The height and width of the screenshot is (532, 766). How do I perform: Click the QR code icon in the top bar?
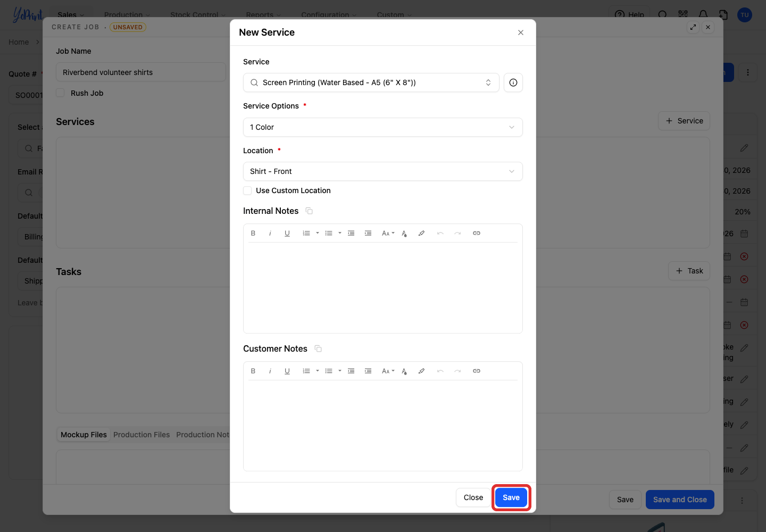(683, 14)
